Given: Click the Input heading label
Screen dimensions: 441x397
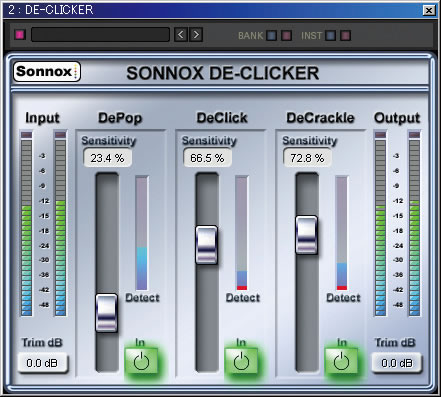Looking at the screenshot, I should point(42,118).
